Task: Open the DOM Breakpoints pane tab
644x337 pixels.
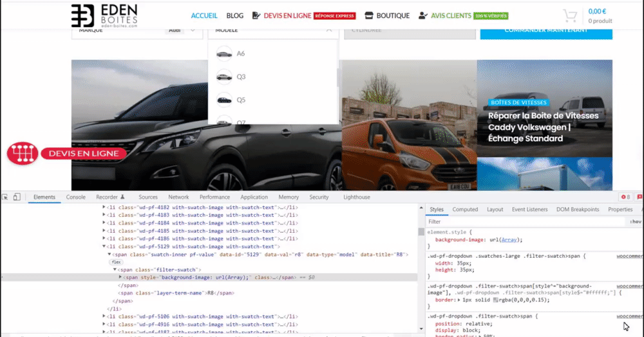Action: 578,210
